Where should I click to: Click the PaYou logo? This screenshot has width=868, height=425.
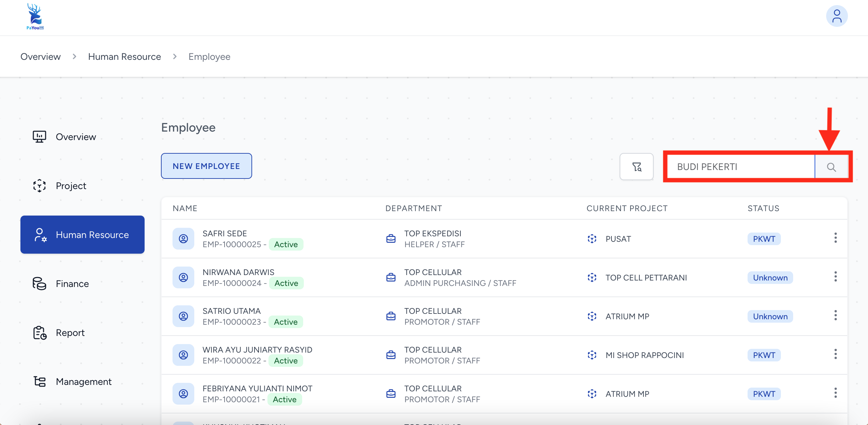click(x=35, y=17)
